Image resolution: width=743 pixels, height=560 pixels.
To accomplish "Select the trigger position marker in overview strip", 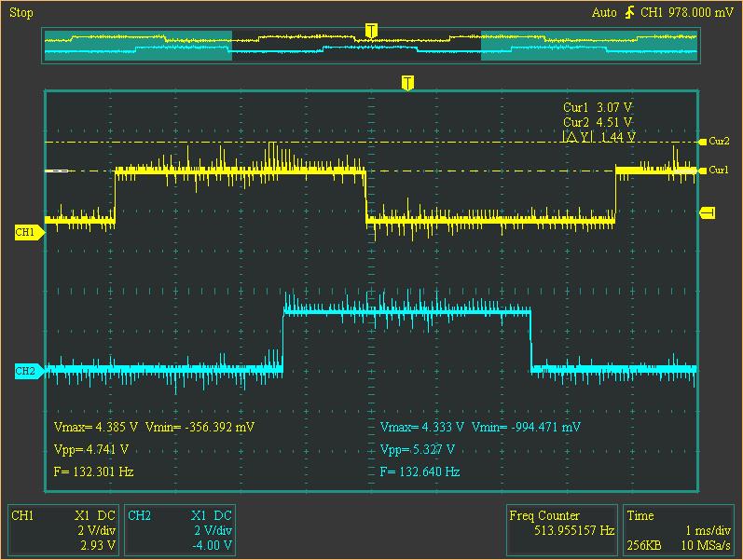I will point(371,32).
